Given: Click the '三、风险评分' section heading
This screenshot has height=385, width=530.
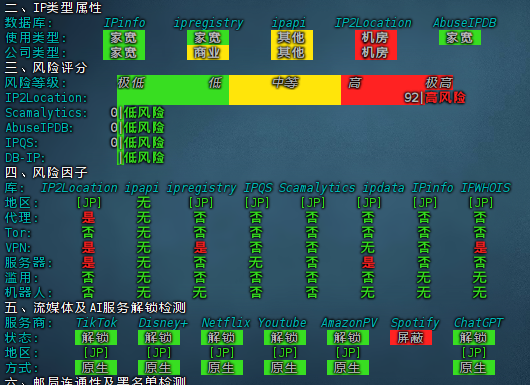Looking at the screenshot, I should pos(46,68).
